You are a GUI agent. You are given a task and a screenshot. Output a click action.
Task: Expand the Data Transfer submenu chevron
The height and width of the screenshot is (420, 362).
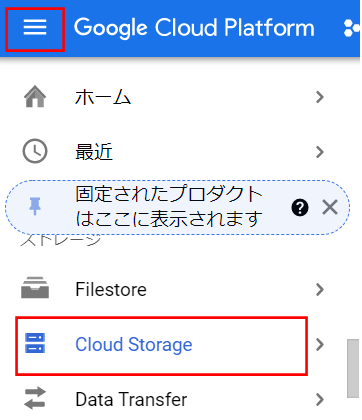(x=320, y=399)
